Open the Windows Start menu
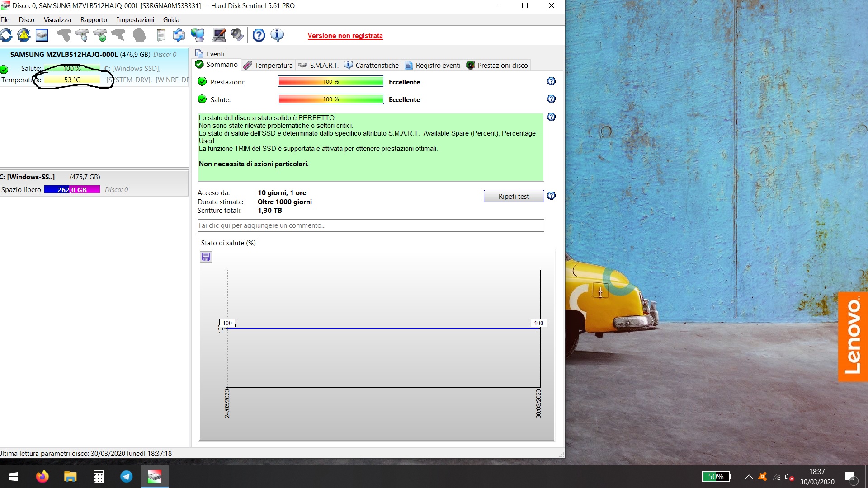Screen dimensions: 868x488 coord(14,477)
